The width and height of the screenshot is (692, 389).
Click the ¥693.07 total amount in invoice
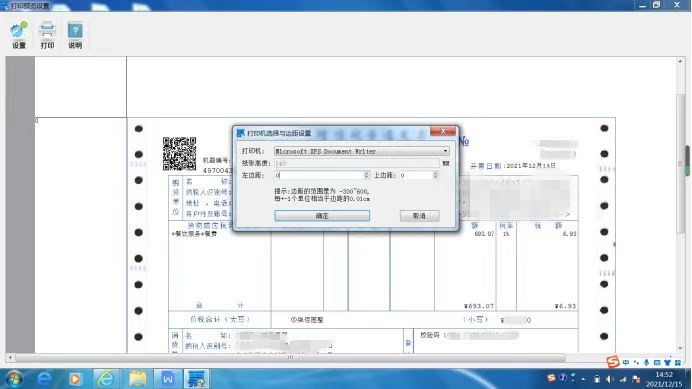[479, 306]
